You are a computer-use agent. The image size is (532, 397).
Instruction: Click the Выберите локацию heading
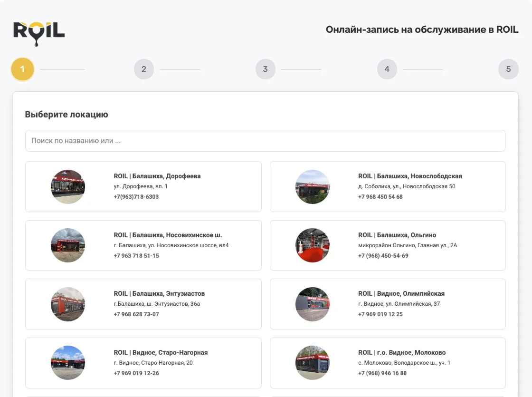click(66, 115)
